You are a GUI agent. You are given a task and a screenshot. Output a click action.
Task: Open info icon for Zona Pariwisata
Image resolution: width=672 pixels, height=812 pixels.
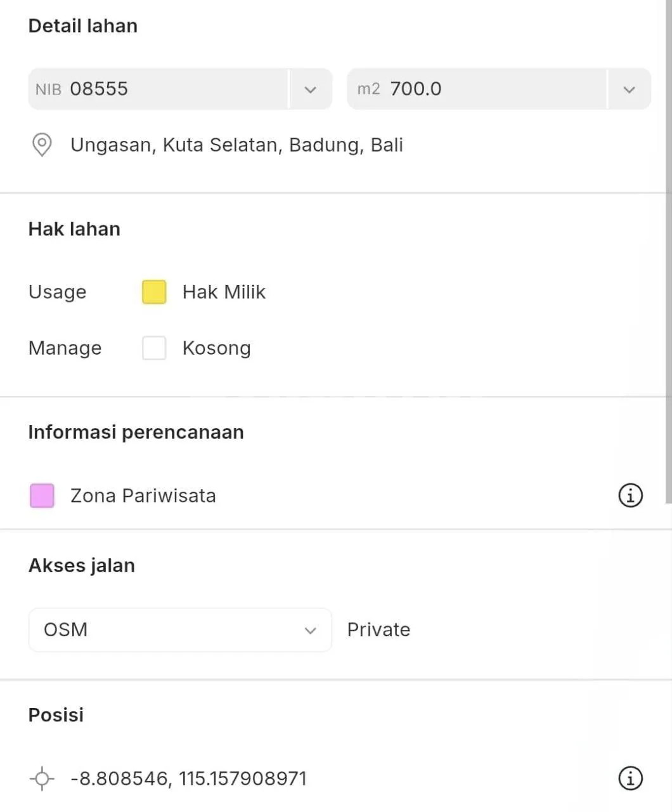pos(630,495)
